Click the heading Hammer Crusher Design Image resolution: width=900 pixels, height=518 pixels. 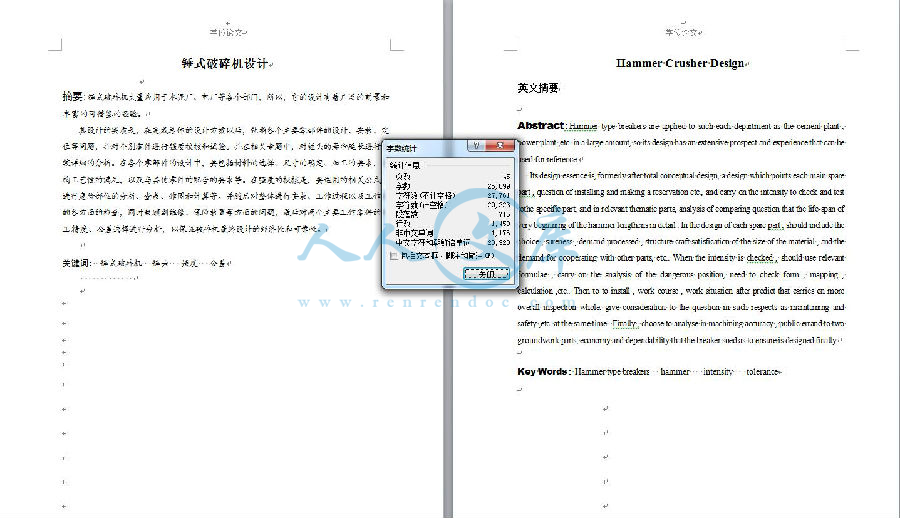[680, 63]
